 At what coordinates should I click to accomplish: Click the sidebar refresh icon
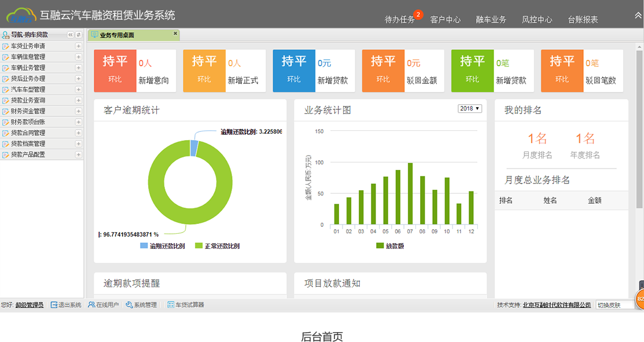click(x=79, y=35)
